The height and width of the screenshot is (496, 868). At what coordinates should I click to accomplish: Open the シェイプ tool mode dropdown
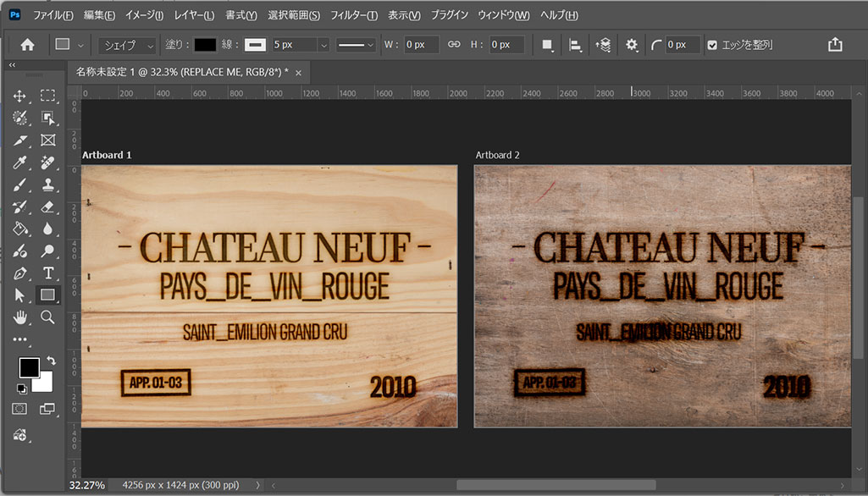coord(126,45)
